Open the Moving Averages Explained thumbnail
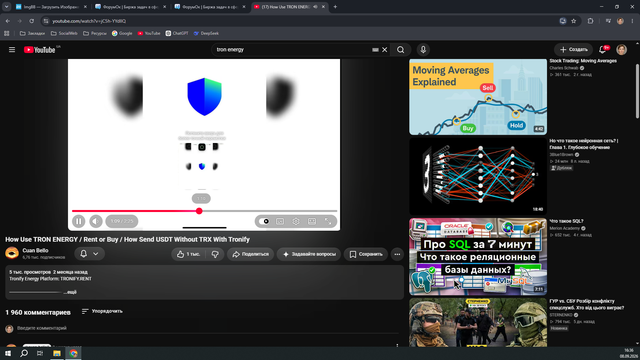The image size is (640, 360). tap(478, 97)
